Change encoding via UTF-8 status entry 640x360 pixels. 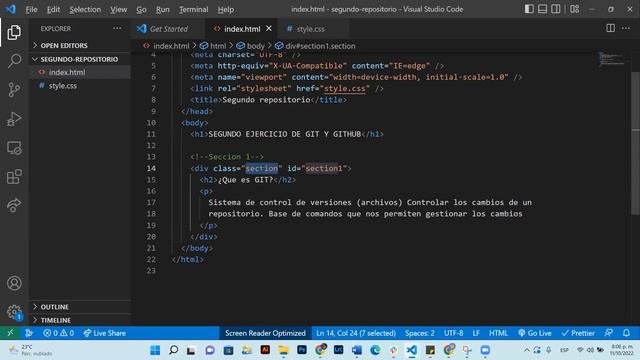[453, 333]
